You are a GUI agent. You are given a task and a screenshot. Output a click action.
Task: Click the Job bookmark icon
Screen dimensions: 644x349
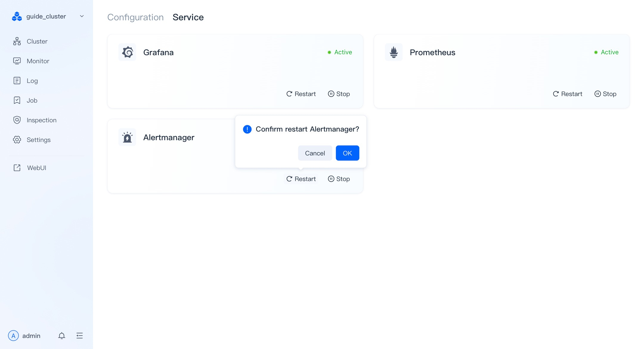[17, 100]
